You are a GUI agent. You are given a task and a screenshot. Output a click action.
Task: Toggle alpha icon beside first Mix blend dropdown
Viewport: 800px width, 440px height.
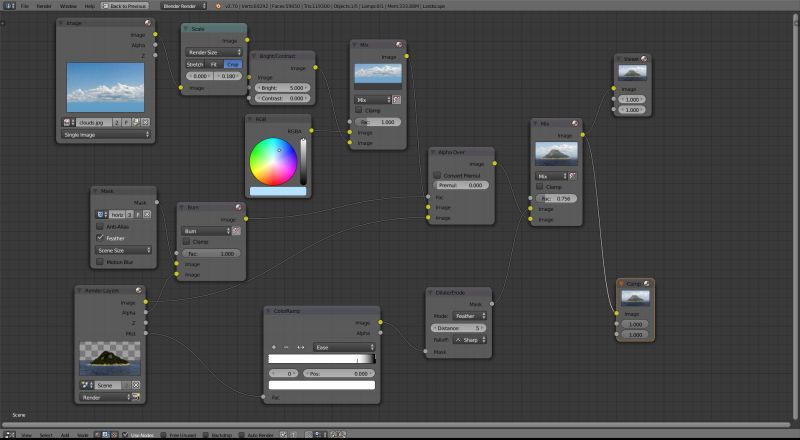point(396,100)
